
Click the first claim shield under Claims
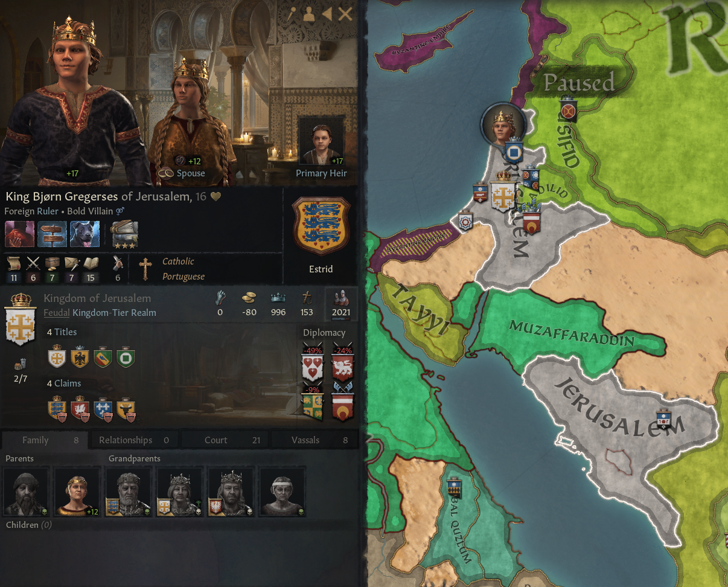tap(57, 409)
